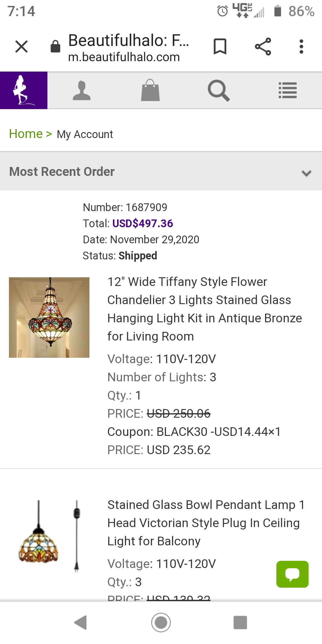
Task: Tap the padlock site security icon
Action: 55,47
